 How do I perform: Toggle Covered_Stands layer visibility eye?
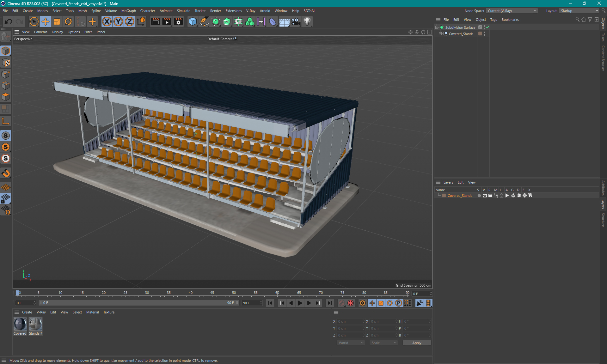click(485, 196)
